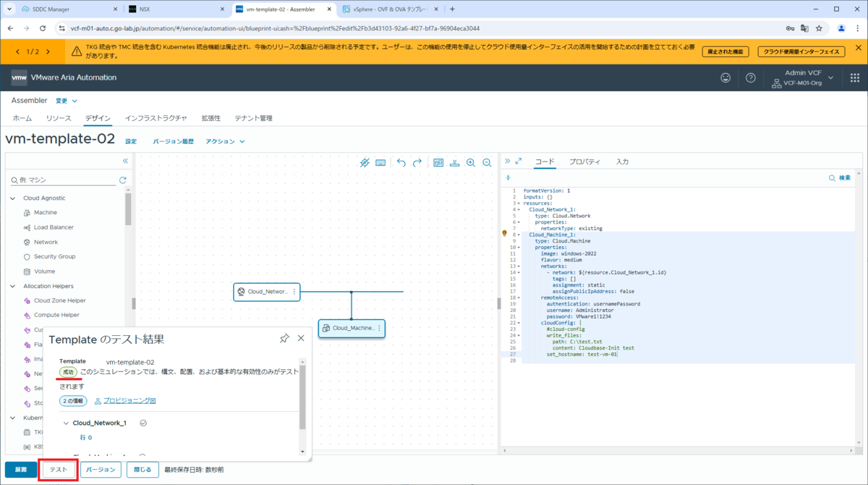
Task: Click the テスト button
Action: pos(59,469)
